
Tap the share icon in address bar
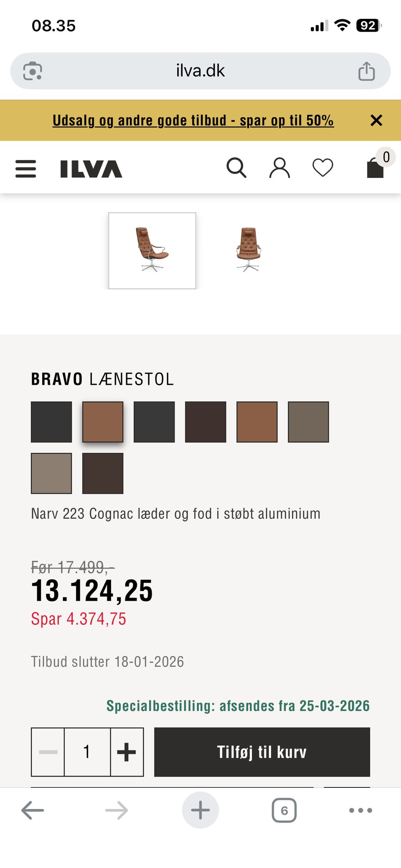(366, 71)
